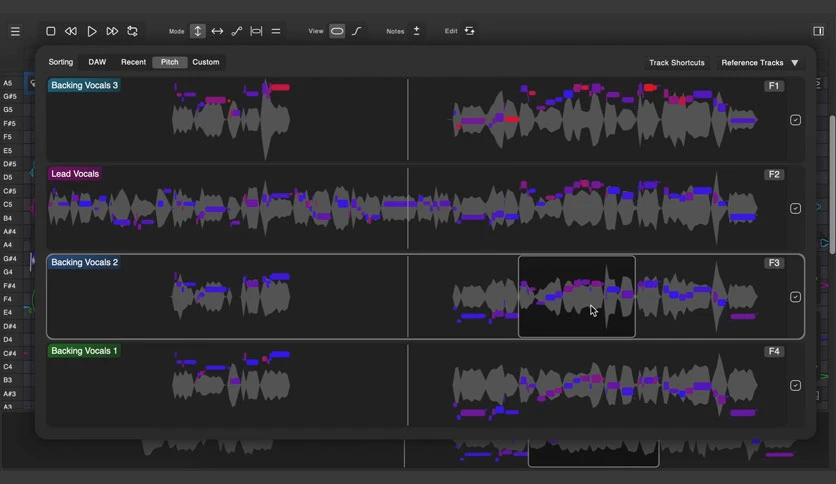
Task: Toggle the right side panel icon
Action: (818, 31)
